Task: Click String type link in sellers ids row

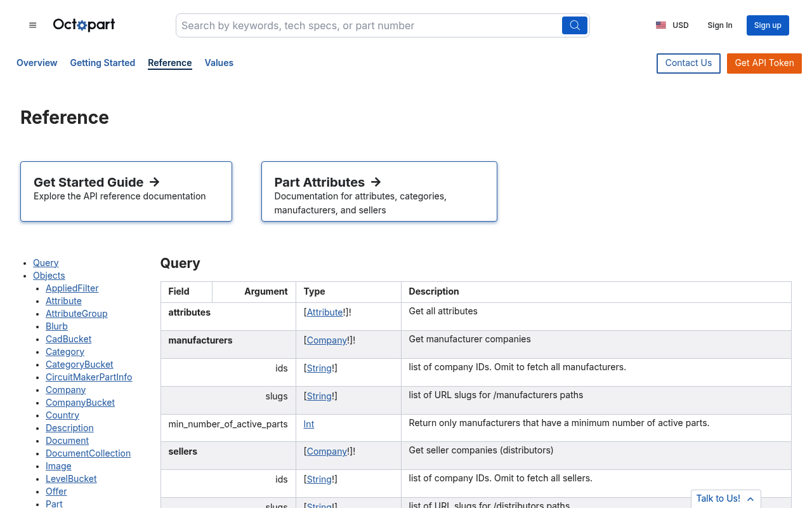Action: pos(319,479)
